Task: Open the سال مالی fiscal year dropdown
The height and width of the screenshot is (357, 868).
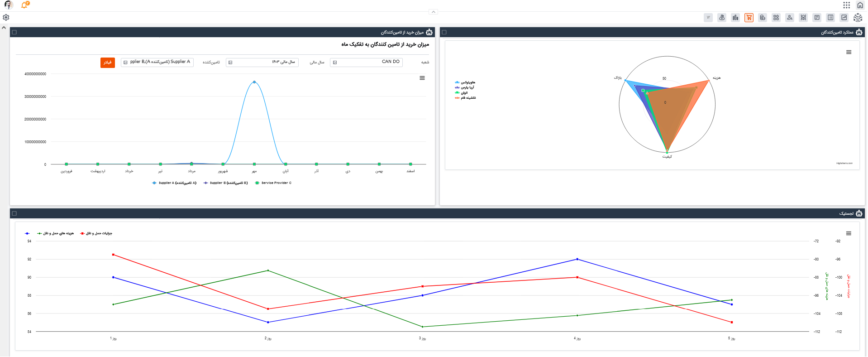Action: click(x=262, y=62)
